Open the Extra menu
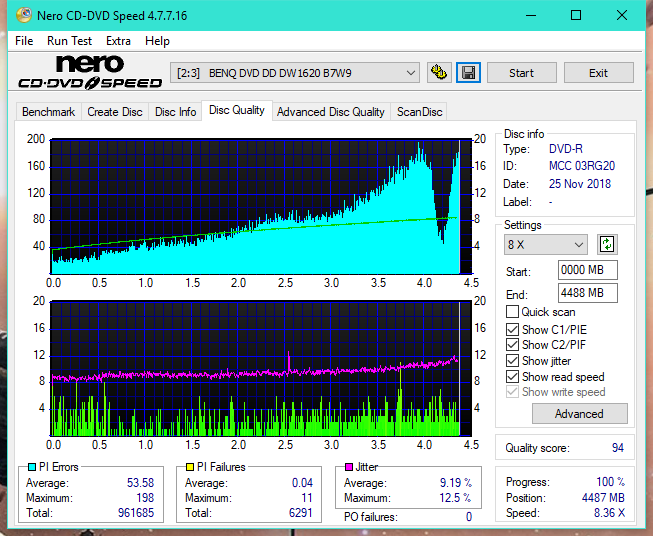Screen dimensions: 653x536 pos(118,41)
